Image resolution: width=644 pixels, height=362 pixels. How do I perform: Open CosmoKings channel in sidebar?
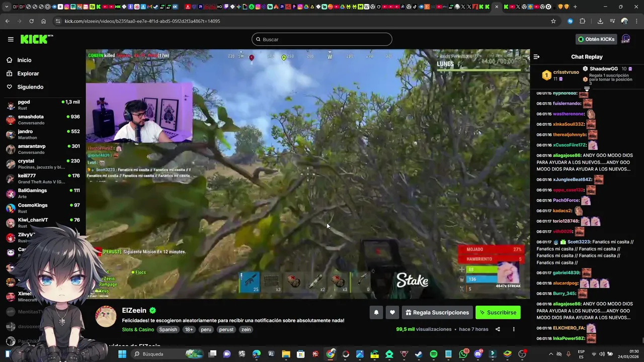pyautogui.click(x=43, y=208)
